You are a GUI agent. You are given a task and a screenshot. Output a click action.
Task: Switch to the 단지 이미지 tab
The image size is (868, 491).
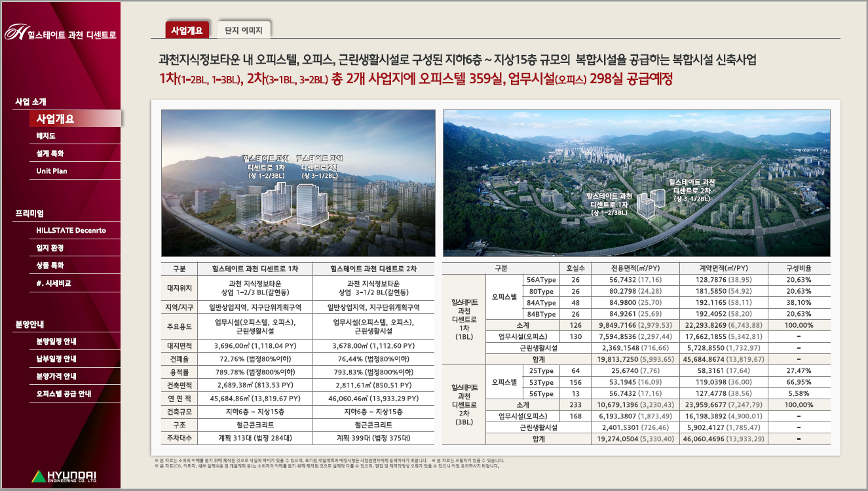pos(244,30)
